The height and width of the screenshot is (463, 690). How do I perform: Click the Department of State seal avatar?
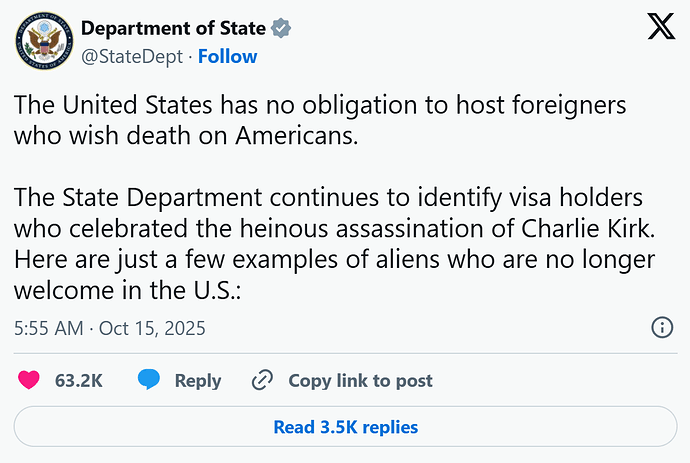point(41,42)
